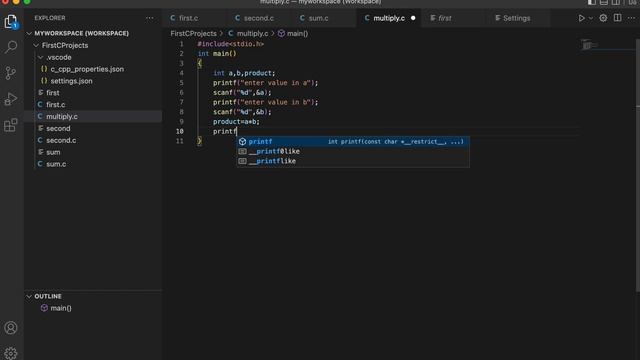The image size is (640, 360).
Task: Switch to sum.c editor tab
Action: click(318, 18)
